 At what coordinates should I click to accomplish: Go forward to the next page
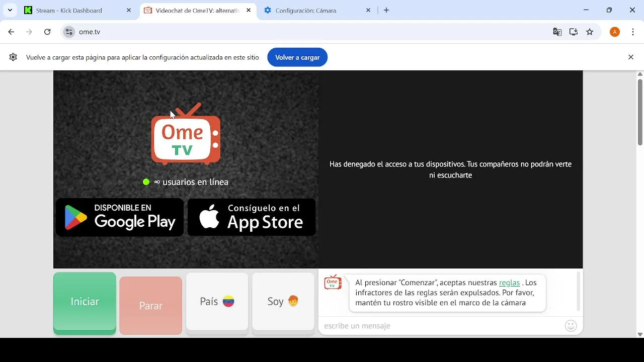point(29,32)
